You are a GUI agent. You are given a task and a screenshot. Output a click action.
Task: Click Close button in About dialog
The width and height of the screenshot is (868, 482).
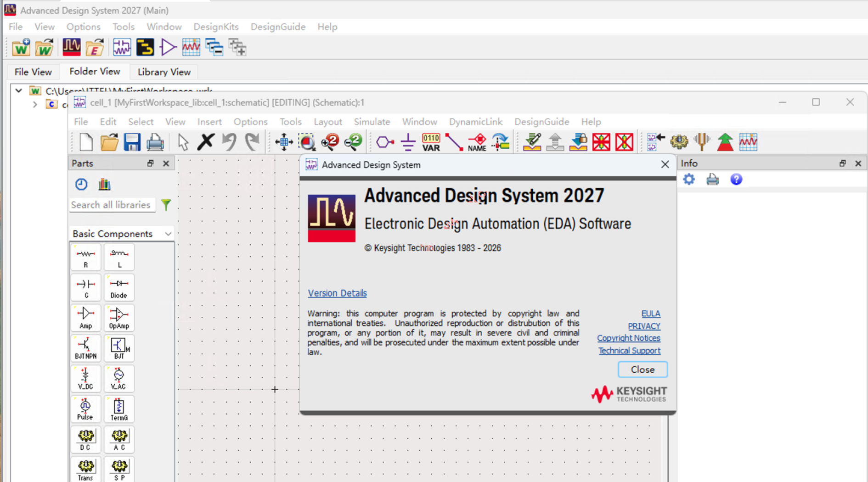(x=643, y=370)
